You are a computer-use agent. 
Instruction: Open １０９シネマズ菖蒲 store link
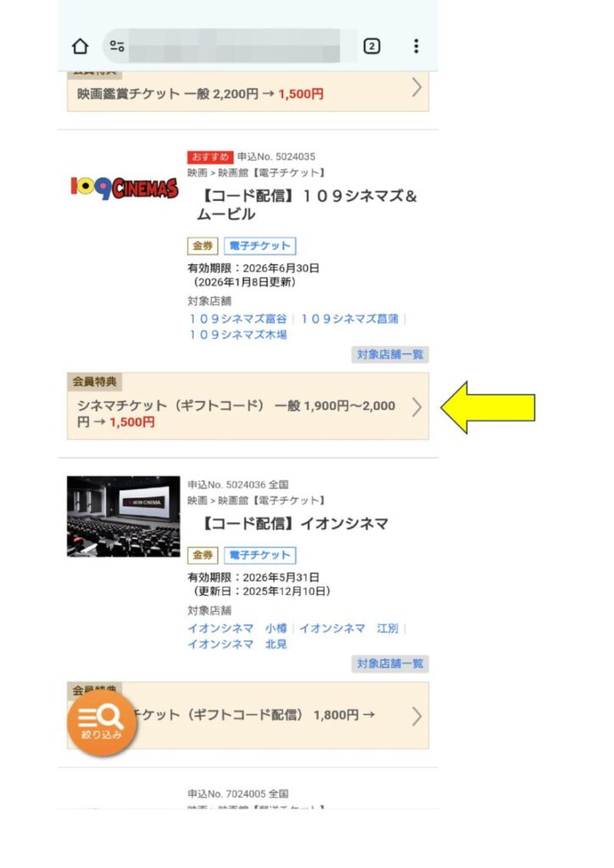349,319
